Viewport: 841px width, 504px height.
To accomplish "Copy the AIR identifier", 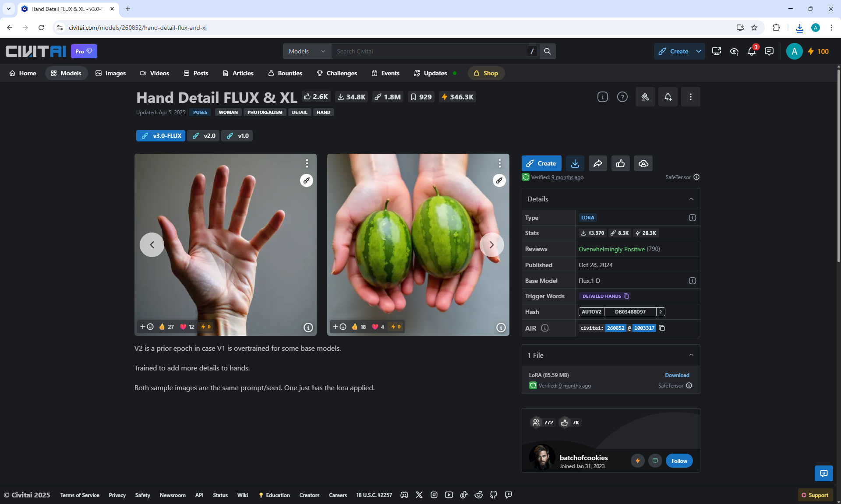I will pyautogui.click(x=662, y=328).
